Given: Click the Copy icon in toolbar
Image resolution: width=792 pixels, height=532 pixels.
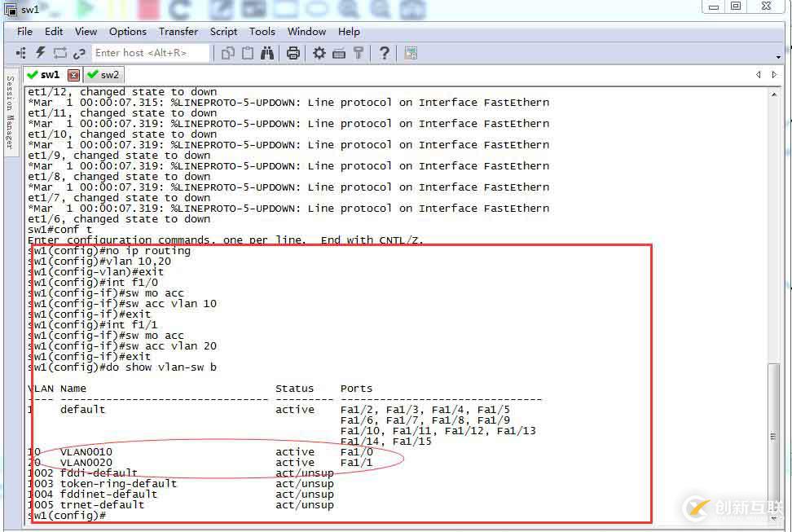Looking at the screenshot, I should [x=228, y=53].
